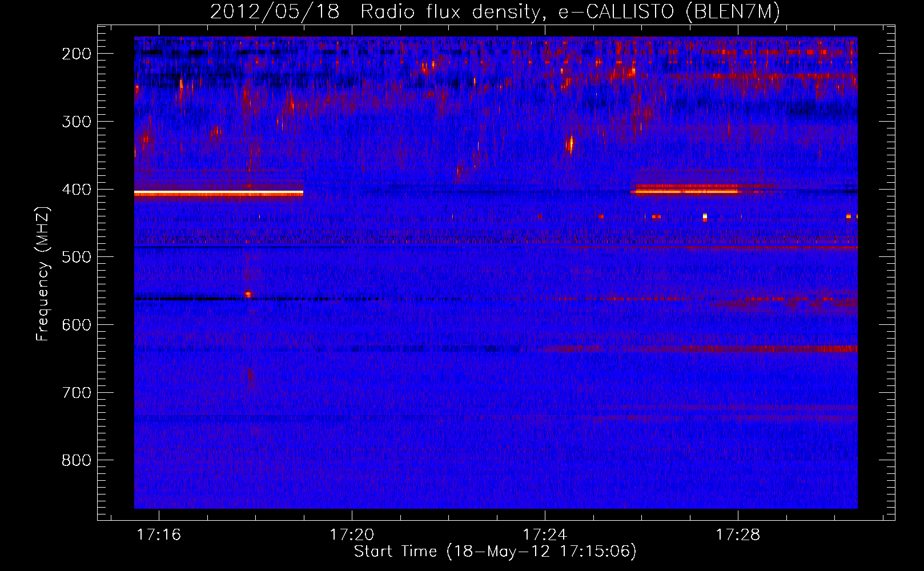Image resolution: width=924 pixels, height=571 pixels.
Task: Select the "Frequency (MHZ)" axis label
Action: coord(43,274)
